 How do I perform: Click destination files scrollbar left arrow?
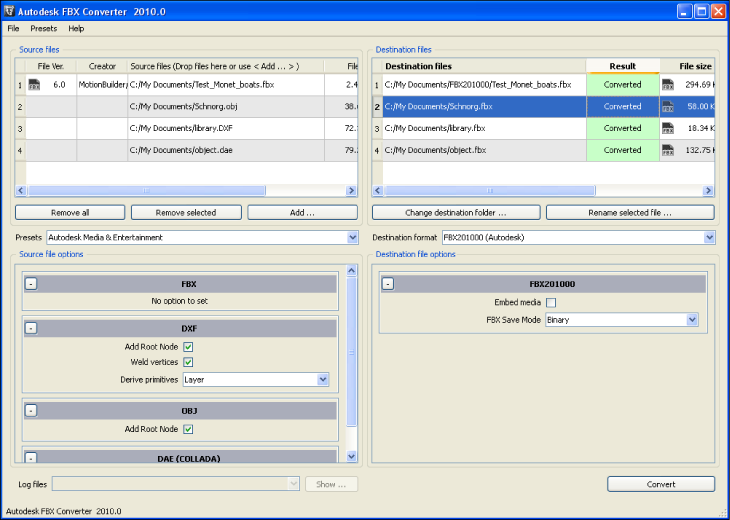(x=378, y=190)
